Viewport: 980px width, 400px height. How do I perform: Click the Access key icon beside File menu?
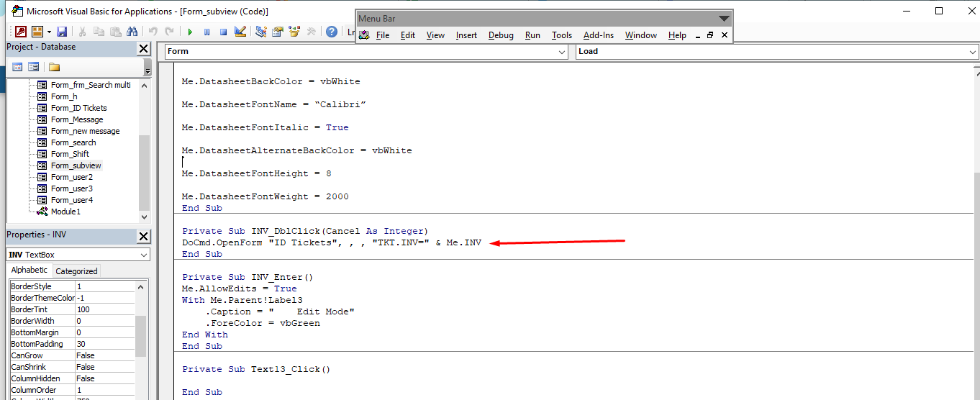364,35
